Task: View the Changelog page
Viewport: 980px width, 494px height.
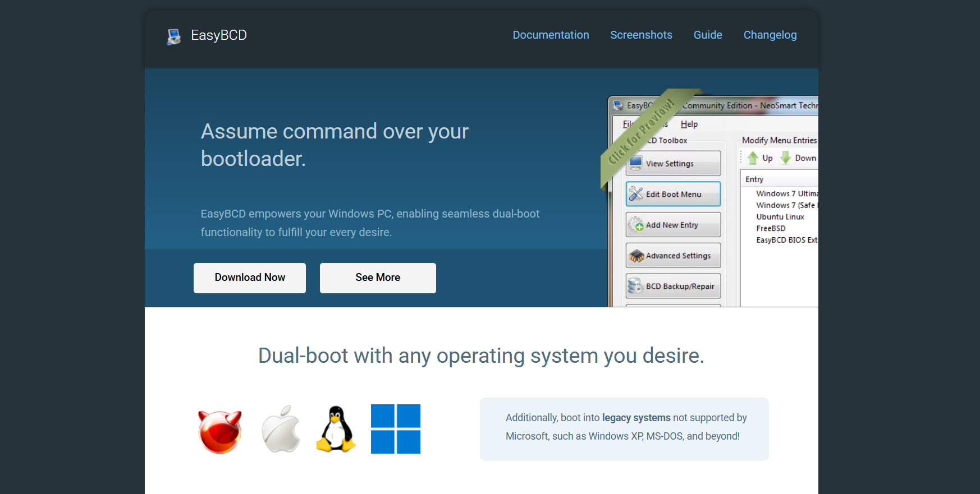Action: click(x=770, y=35)
